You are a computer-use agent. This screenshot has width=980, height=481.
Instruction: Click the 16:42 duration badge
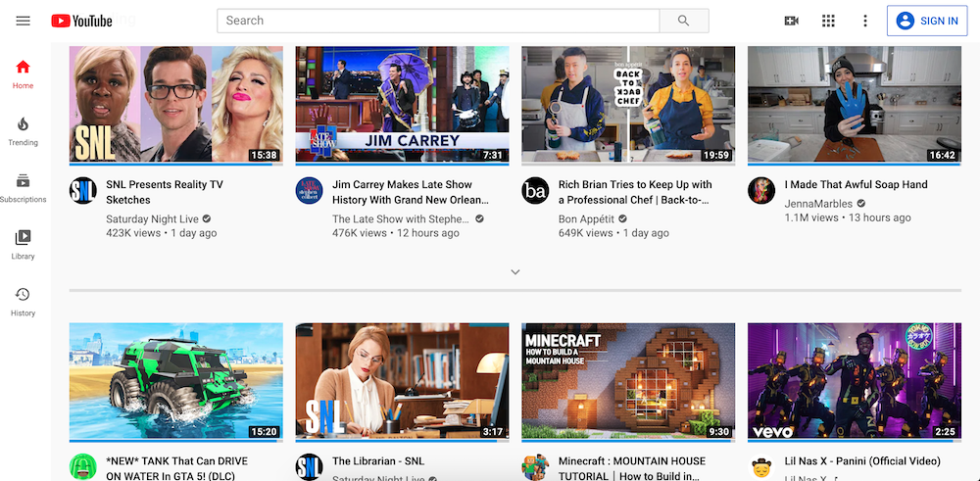coord(943,155)
